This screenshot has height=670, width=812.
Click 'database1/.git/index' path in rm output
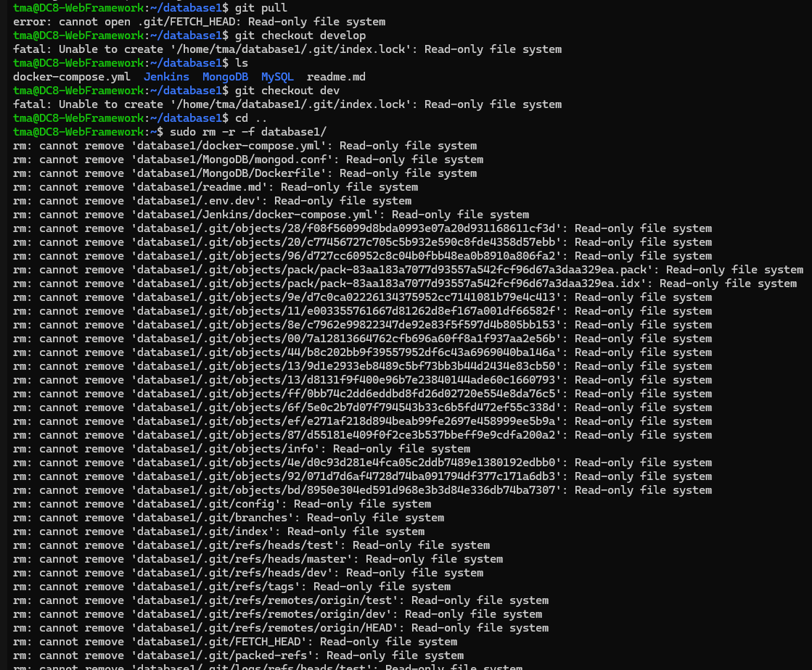pyautogui.click(x=202, y=532)
